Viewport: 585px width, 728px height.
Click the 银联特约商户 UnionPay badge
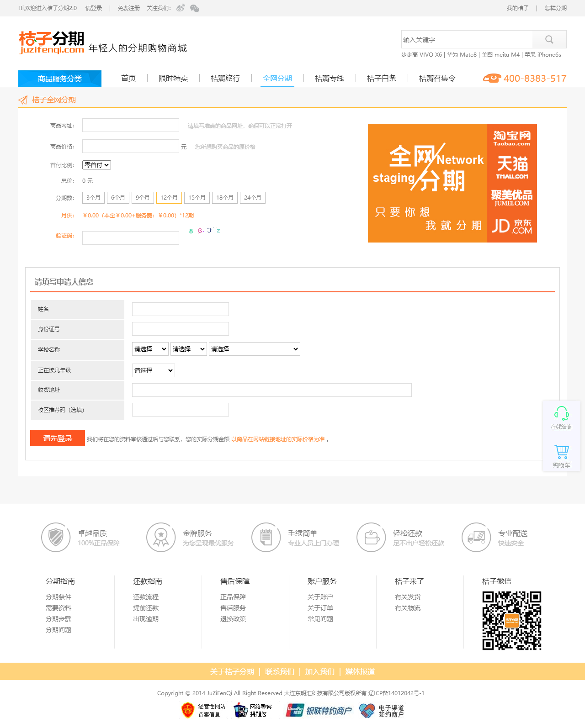(319, 710)
